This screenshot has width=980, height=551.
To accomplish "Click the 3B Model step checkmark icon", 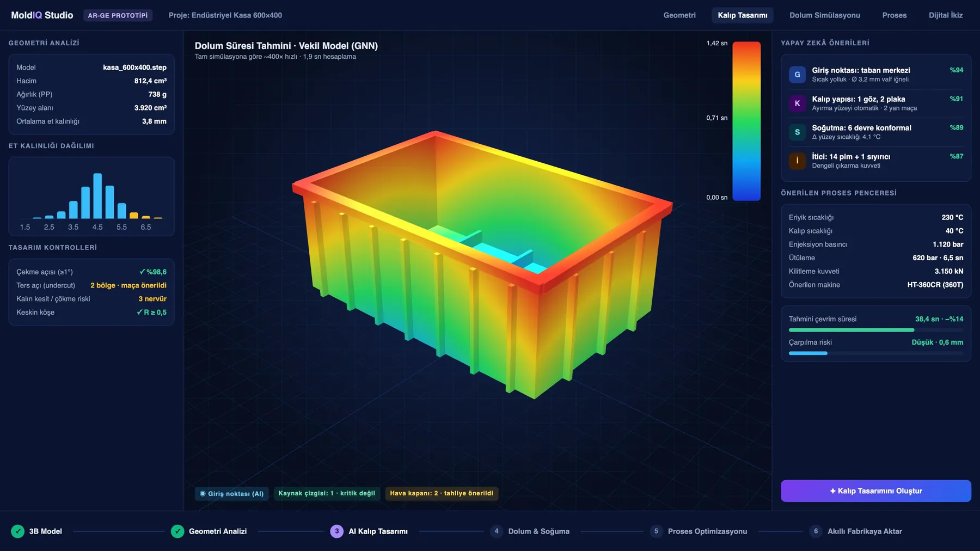I will coord(17,531).
